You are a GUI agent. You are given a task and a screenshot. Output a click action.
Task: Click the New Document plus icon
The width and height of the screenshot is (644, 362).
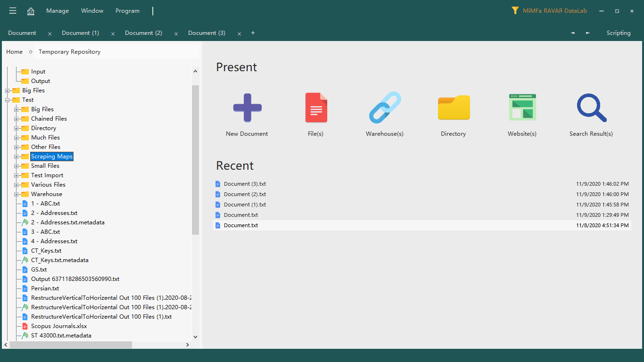pyautogui.click(x=247, y=108)
